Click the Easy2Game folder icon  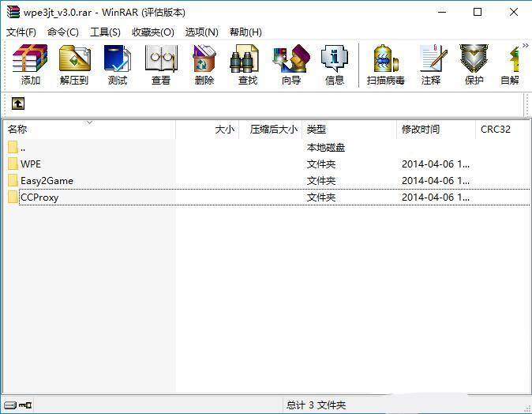(13, 180)
